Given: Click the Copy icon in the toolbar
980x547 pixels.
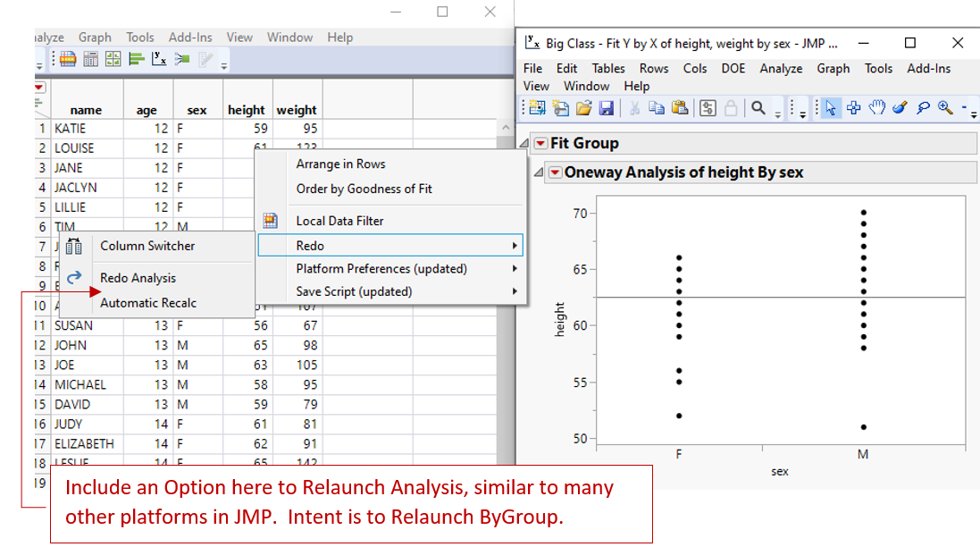Looking at the screenshot, I should tap(656, 107).
